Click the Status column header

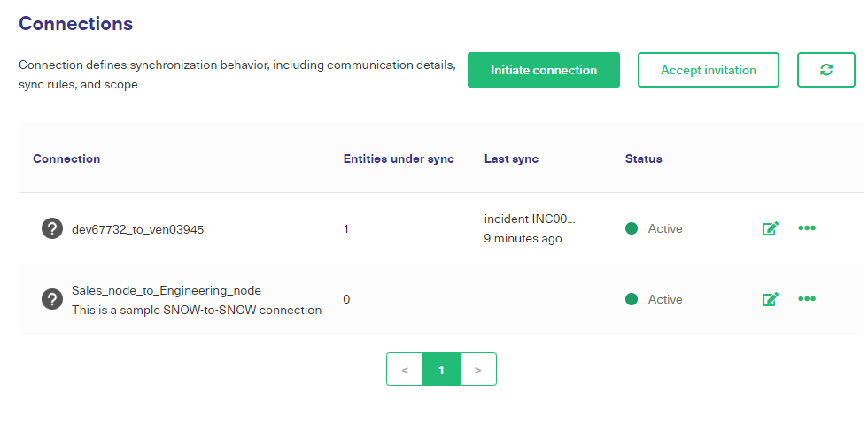tap(644, 158)
